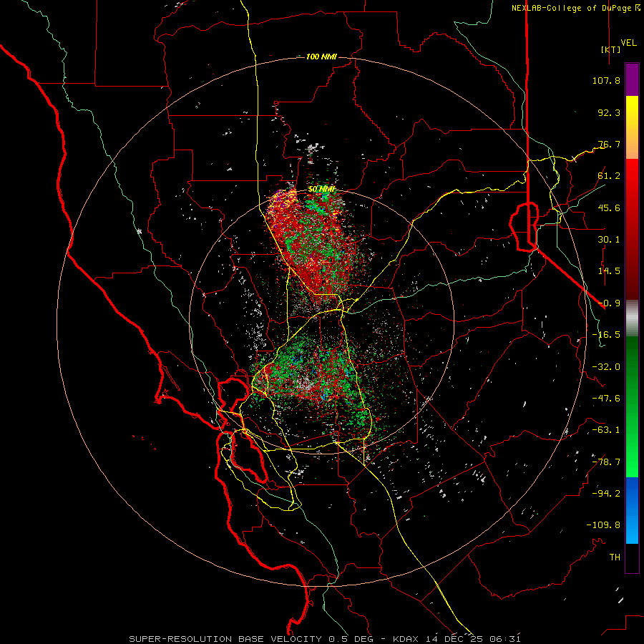Click the 30.1 legend value

[609, 240]
